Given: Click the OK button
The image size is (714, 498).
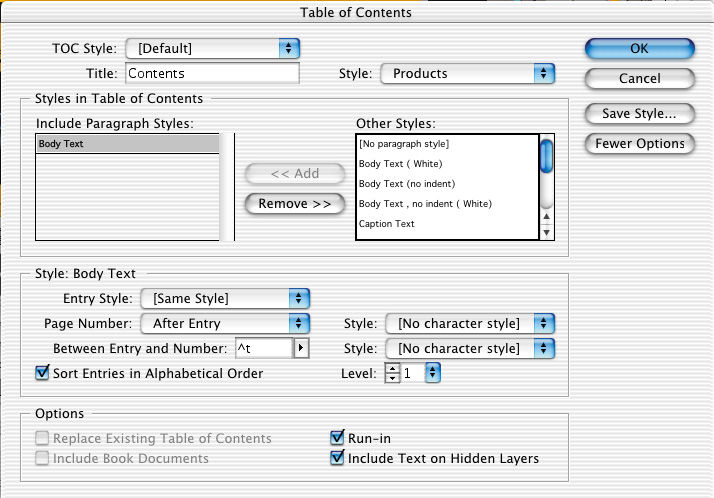Looking at the screenshot, I should tap(639, 48).
